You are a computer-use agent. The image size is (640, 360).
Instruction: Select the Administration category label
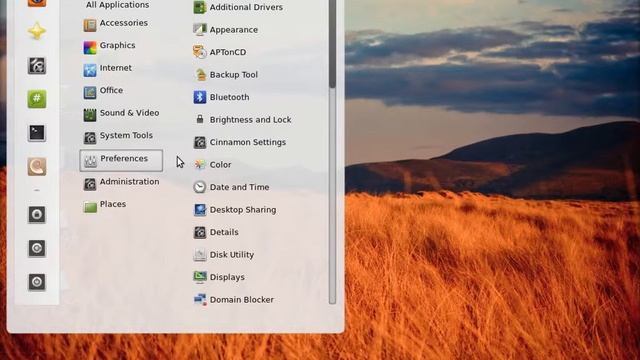pyautogui.click(x=129, y=182)
